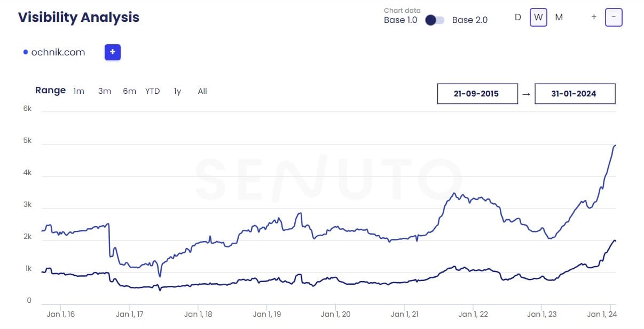The image size is (644, 329).
Task: Open the end date field 31-01-2024
Action: coord(575,94)
